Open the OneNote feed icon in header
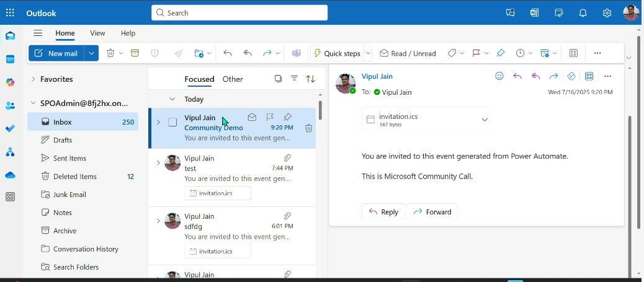 click(534, 13)
